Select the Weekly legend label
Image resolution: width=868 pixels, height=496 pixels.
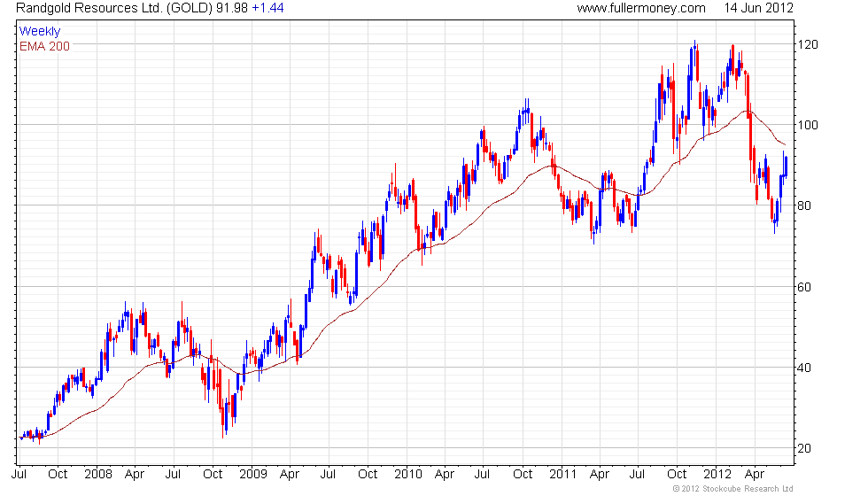coord(40,32)
